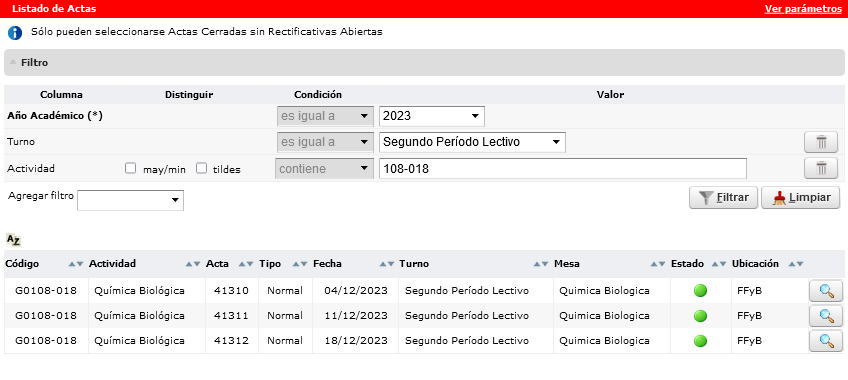Click the blue info icon
The width and height of the screenshot is (848, 380).
tap(15, 32)
